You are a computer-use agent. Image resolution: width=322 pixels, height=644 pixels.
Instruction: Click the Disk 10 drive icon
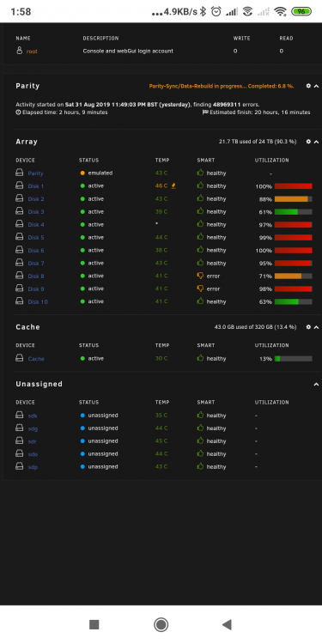click(19, 301)
